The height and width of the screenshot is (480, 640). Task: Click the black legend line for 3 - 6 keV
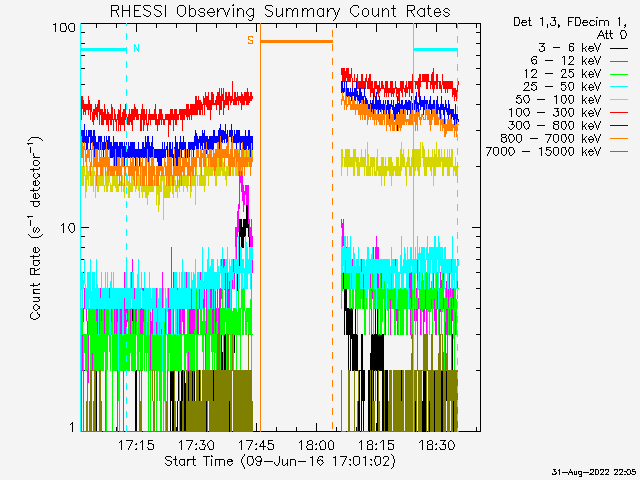tap(619, 49)
